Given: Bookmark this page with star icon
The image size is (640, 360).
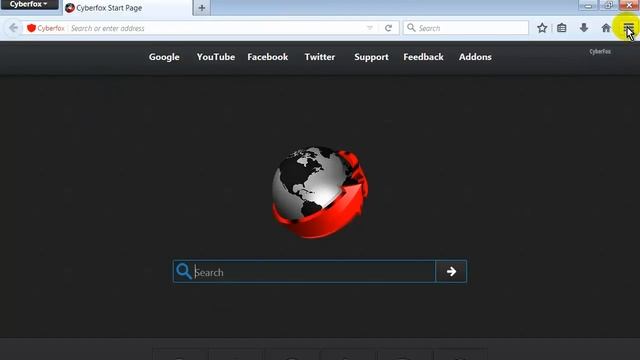Looking at the screenshot, I should tap(542, 28).
